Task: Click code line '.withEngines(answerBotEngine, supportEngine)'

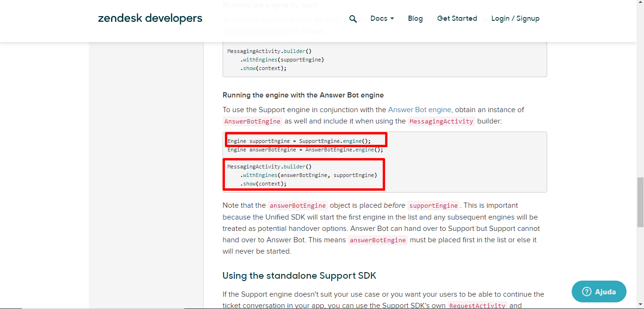Action: click(308, 175)
